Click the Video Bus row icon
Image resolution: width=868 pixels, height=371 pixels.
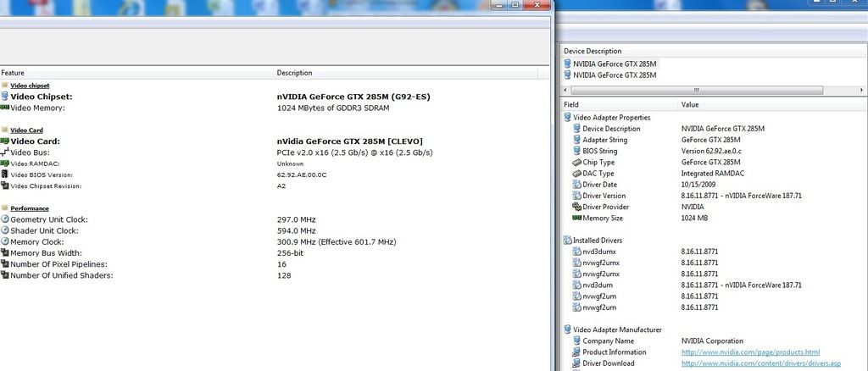[x=4, y=152]
